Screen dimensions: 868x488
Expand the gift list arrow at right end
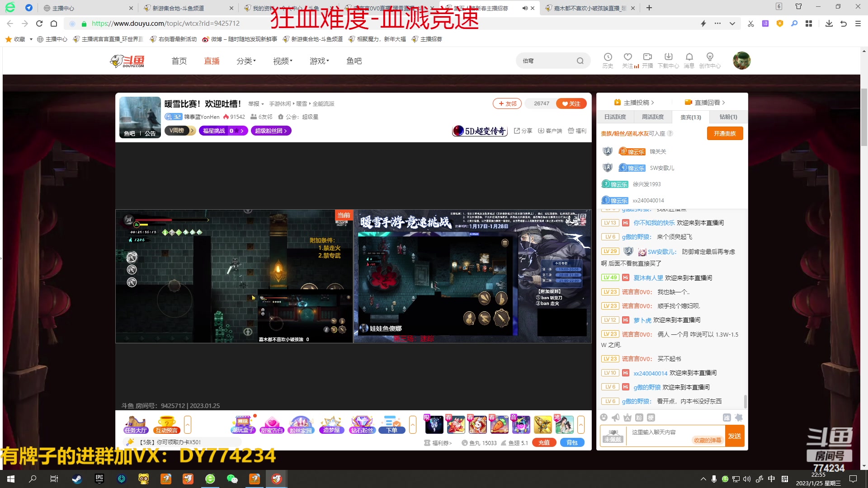[581, 425]
